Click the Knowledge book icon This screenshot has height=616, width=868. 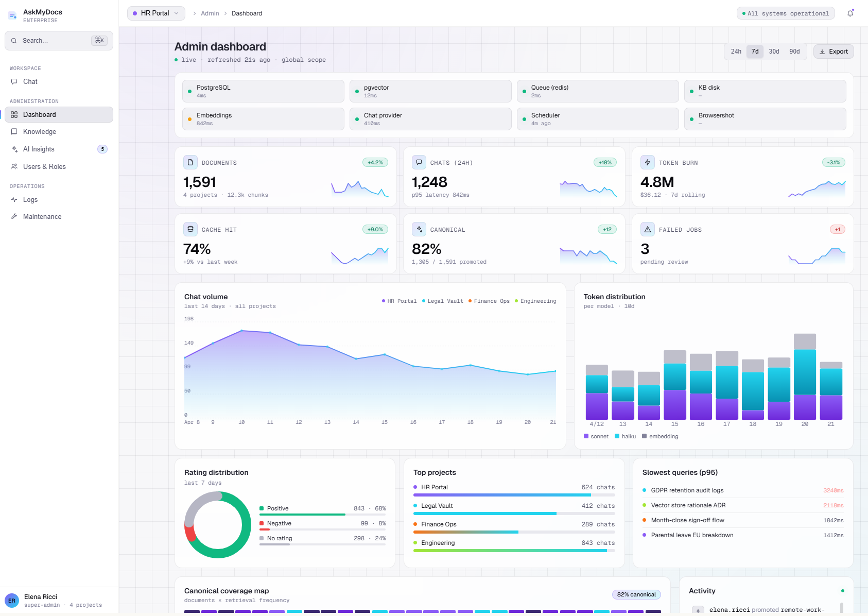pyautogui.click(x=14, y=131)
